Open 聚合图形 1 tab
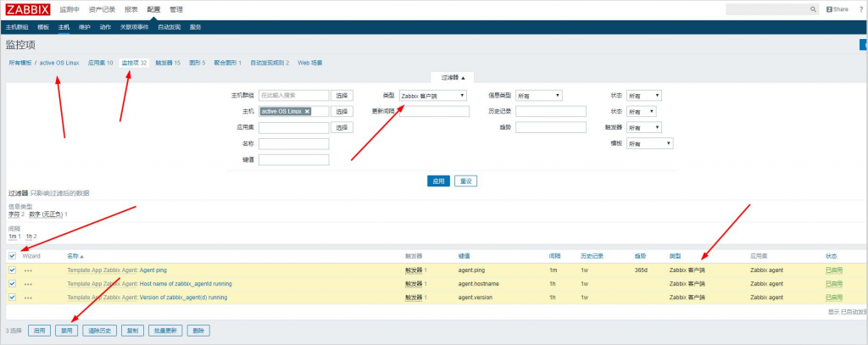This screenshot has height=345, width=868. click(x=227, y=63)
